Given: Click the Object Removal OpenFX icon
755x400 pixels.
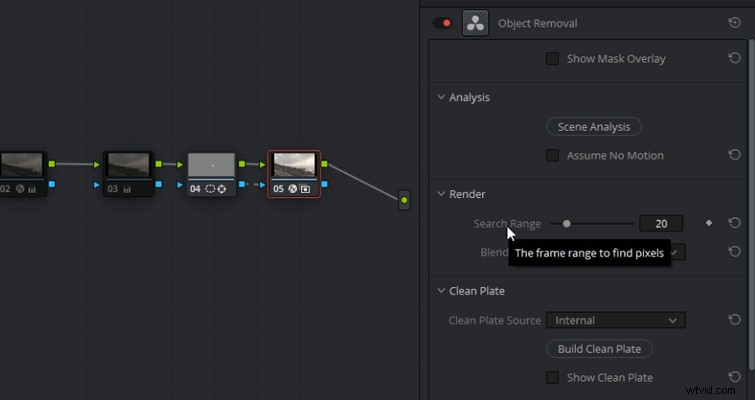Looking at the screenshot, I should click(x=475, y=23).
